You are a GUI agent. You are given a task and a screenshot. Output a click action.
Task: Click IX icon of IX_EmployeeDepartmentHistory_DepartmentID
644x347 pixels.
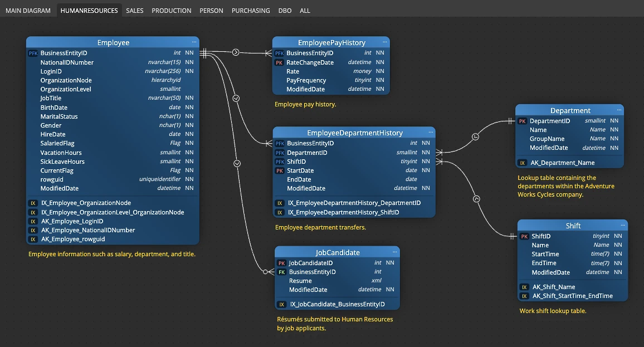coord(280,203)
